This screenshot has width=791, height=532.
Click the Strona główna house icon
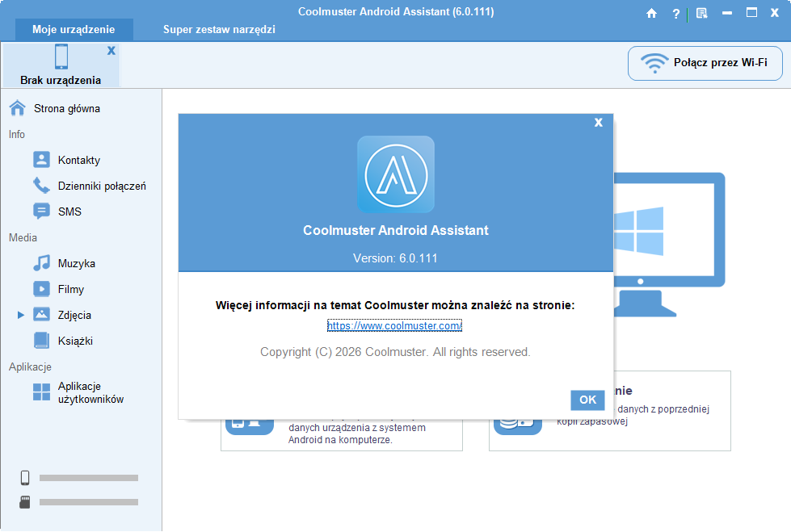click(17, 108)
